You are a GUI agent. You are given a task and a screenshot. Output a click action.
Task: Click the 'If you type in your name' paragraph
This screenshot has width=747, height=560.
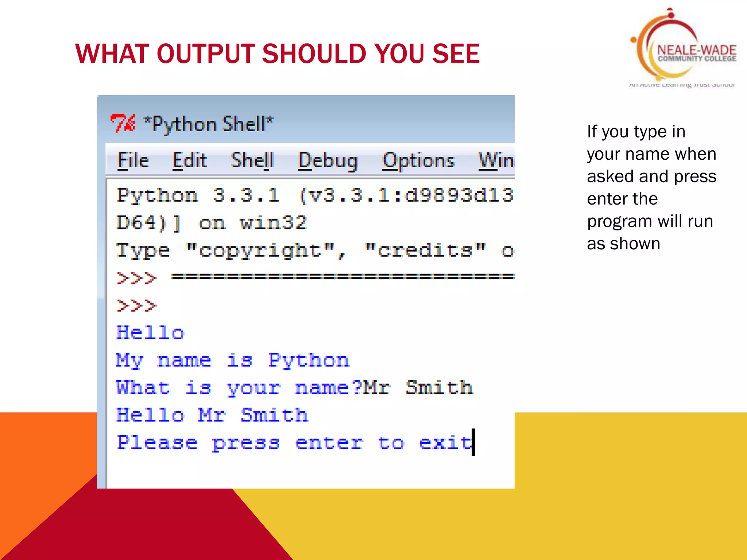pyautogui.click(x=651, y=187)
